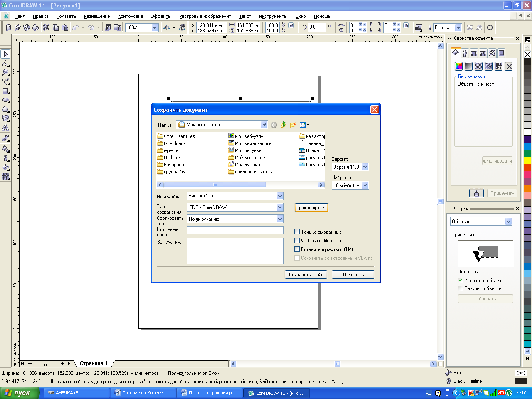
Task: Open the 'Версия 11.0' version dropdown
Action: (x=365, y=167)
